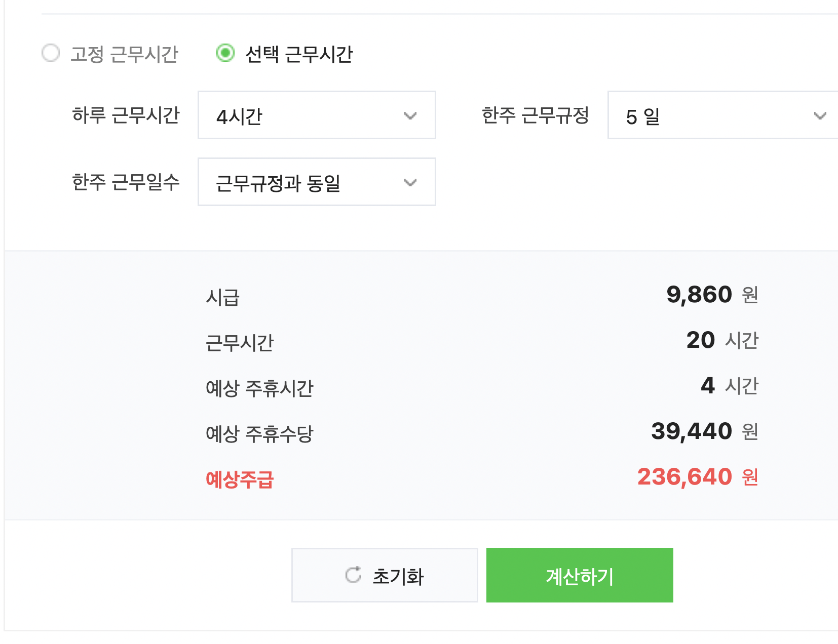Change the weekly workdays selection

pos(316,182)
